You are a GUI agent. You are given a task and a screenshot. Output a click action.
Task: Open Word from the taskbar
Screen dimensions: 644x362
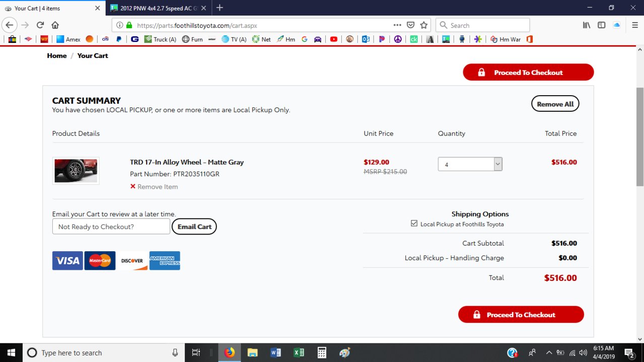pos(275,352)
